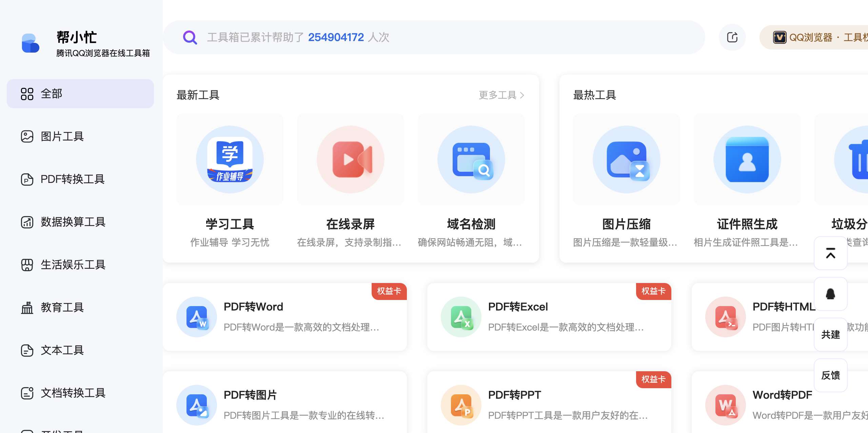
Task: Open the 证件照生成 ID photo tool icon
Action: pyautogui.click(x=747, y=159)
